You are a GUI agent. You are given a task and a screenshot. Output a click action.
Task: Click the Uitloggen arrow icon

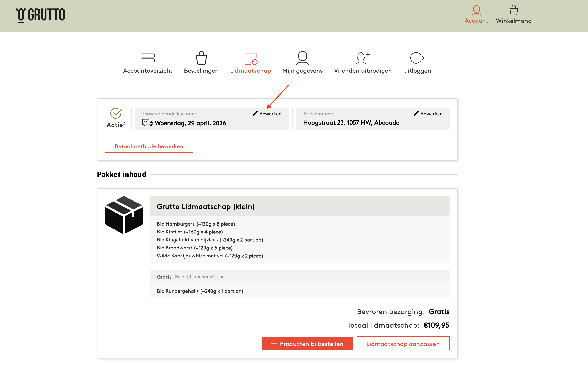(x=417, y=58)
